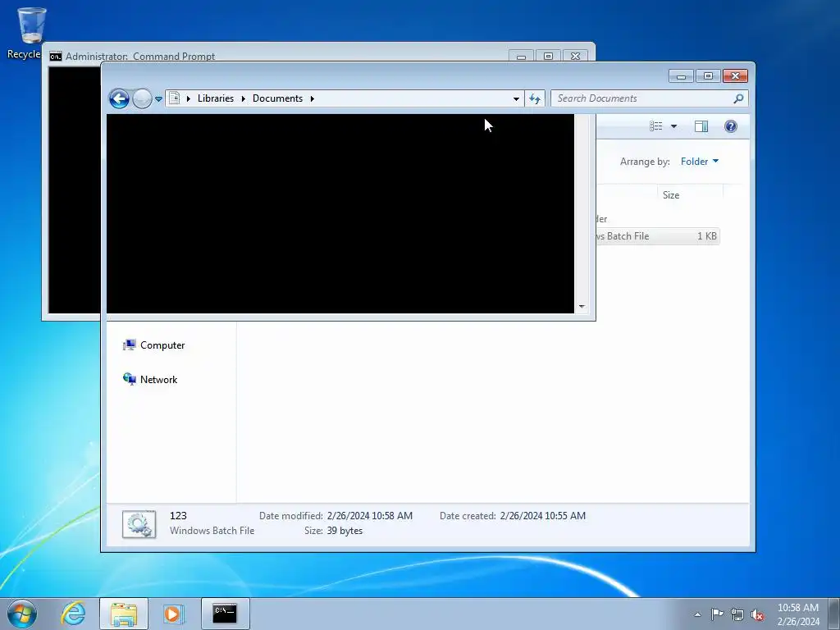Maximize the Command Prompt window
The width and height of the screenshot is (840, 630).
click(x=548, y=56)
